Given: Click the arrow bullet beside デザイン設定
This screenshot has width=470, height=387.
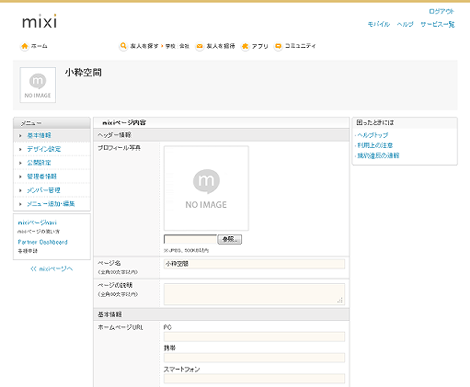Looking at the screenshot, I should [x=20, y=149].
